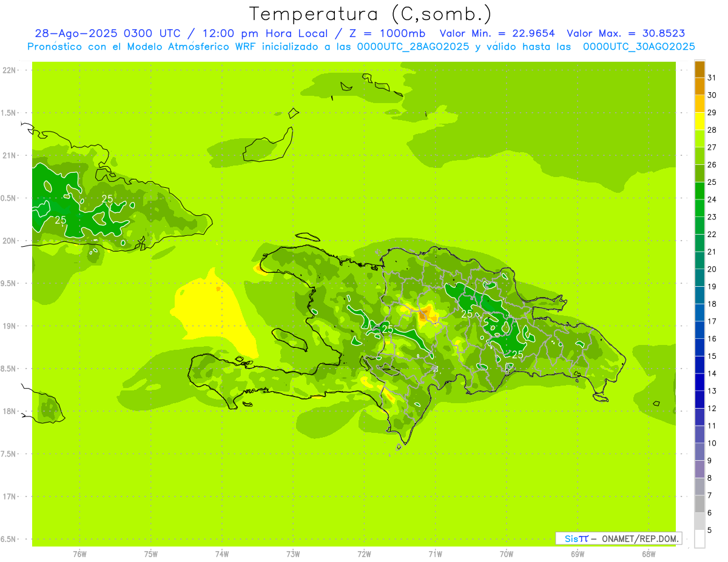Click the '25' colorbar label
728x562 pixels.
[x=712, y=182]
